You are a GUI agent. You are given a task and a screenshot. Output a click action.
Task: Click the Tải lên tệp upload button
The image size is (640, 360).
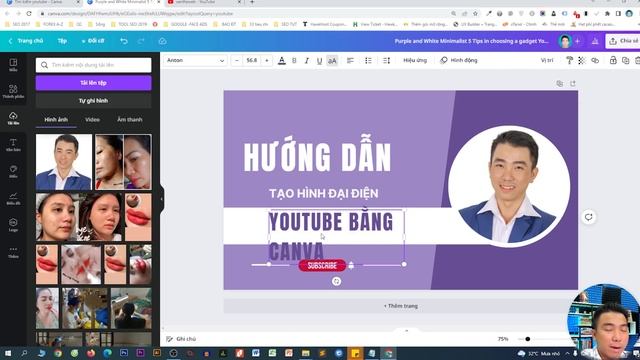click(x=93, y=83)
